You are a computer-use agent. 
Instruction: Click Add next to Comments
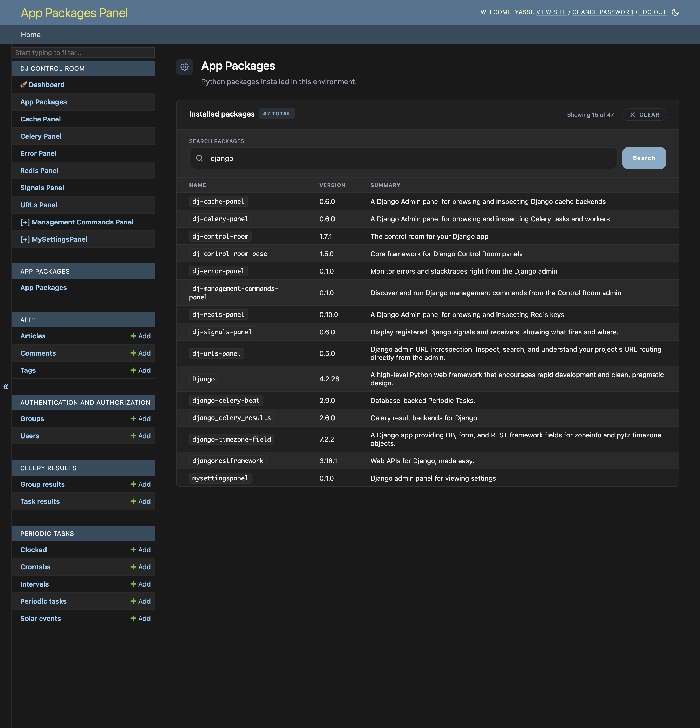(x=141, y=353)
